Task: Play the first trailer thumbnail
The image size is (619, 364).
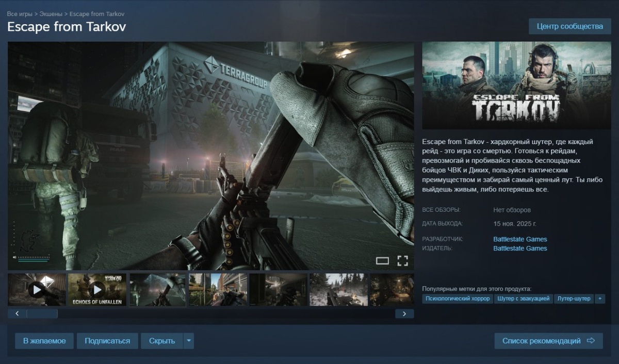Action: point(37,290)
